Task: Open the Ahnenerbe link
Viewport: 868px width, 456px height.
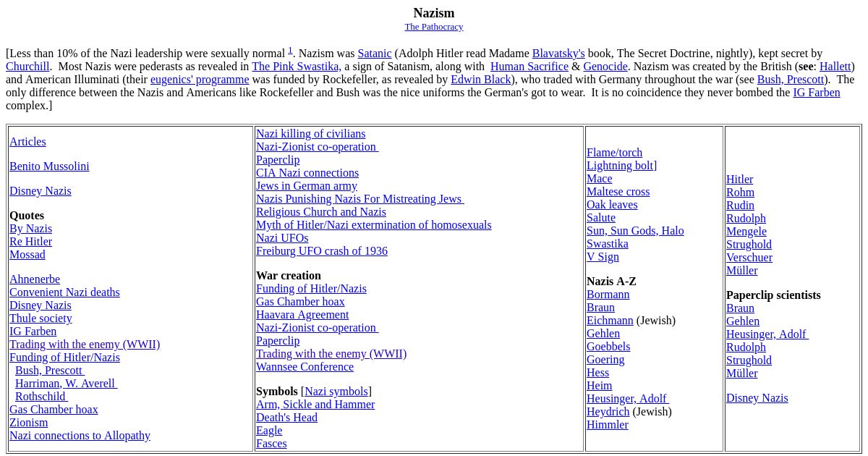Action: 35,279
